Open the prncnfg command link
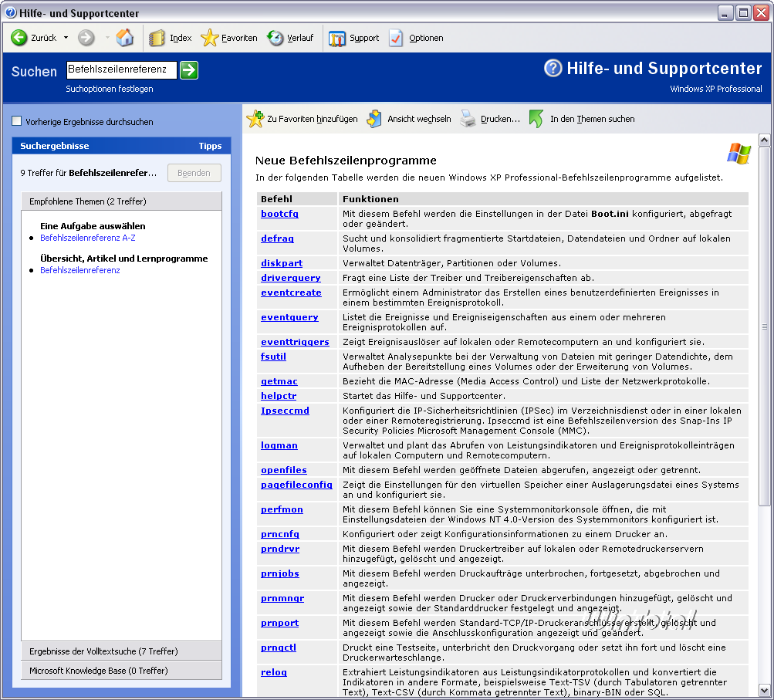This screenshot has width=774, height=700. tap(280, 534)
